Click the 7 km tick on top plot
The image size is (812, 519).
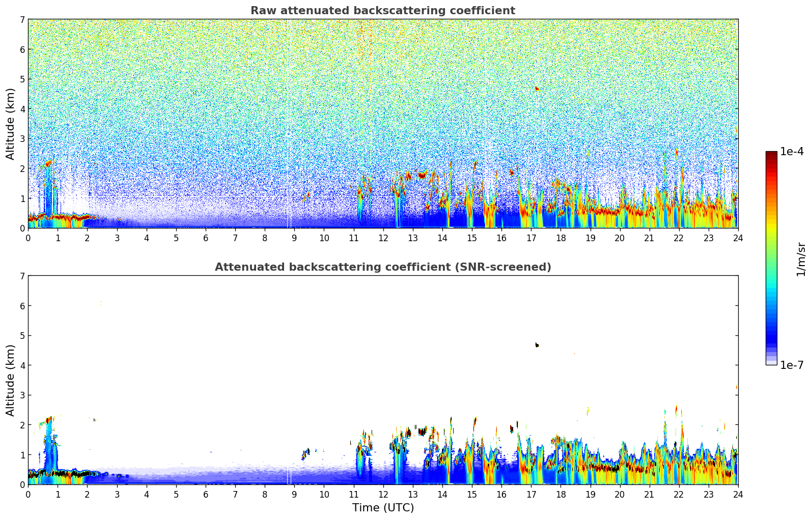pos(22,20)
